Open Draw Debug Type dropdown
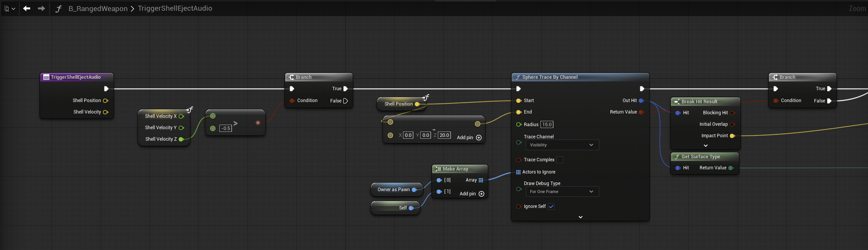 pyautogui.click(x=562, y=192)
